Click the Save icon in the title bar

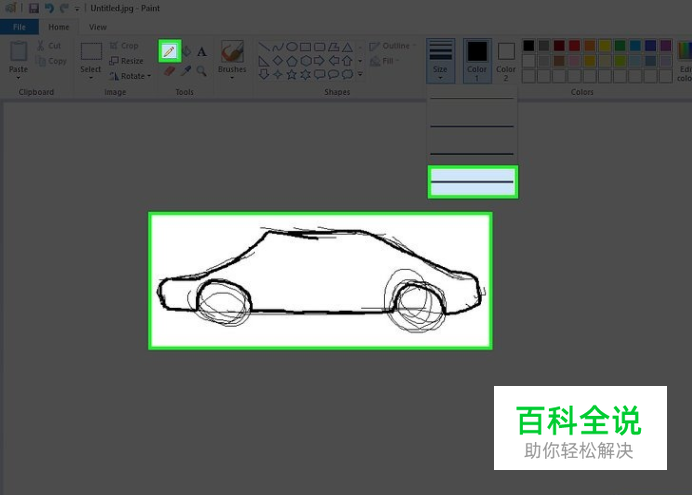34,8
